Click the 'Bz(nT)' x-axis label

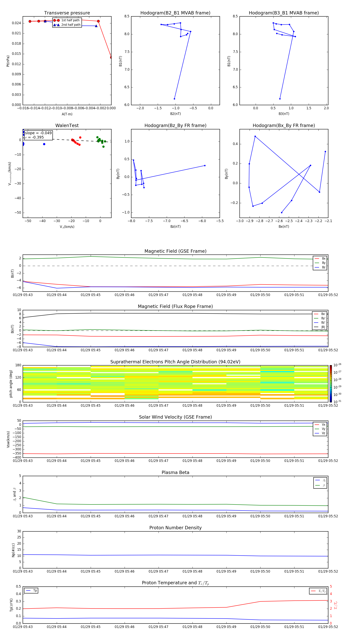coord(175,227)
